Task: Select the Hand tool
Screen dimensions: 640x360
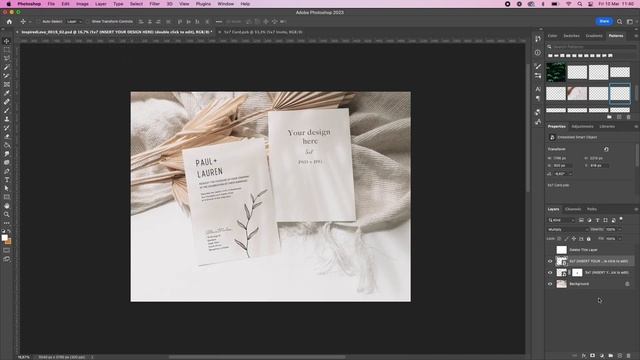Action: point(7,206)
